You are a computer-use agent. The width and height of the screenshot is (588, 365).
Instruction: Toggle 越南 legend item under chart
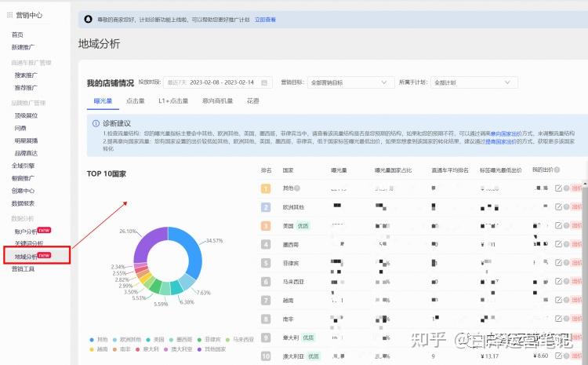coord(99,349)
